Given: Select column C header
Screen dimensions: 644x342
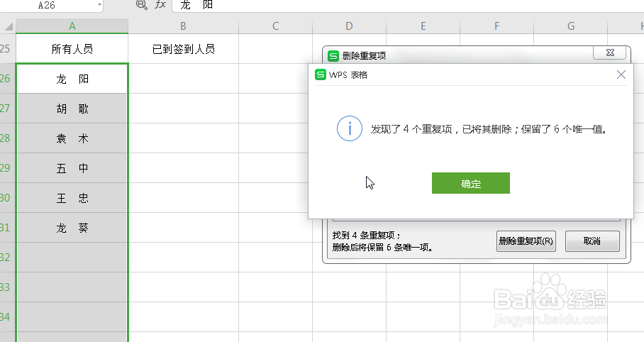Looking at the screenshot, I should click(x=275, y=26).
